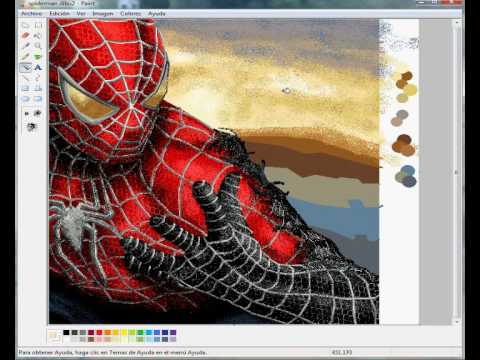Select the Rounded rectangle tool
Image resolution: width=480 pixels, height=360 pixels.
[x=38, y=99]
